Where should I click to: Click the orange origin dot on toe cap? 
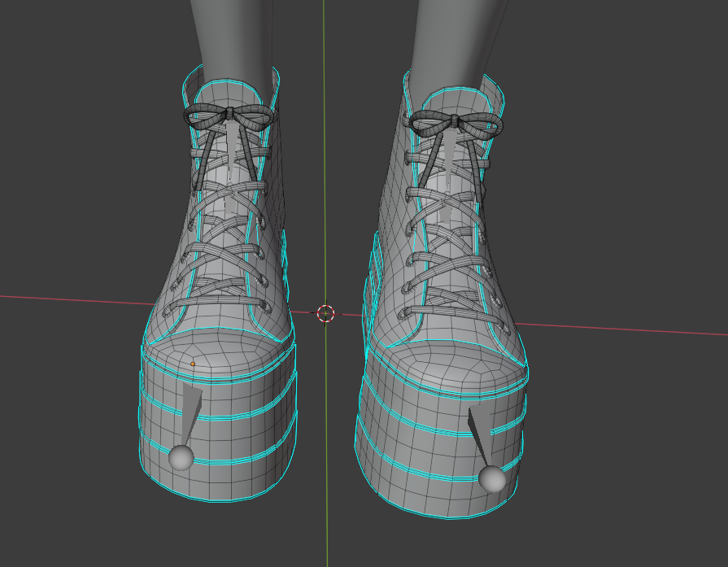pos(193,364)
